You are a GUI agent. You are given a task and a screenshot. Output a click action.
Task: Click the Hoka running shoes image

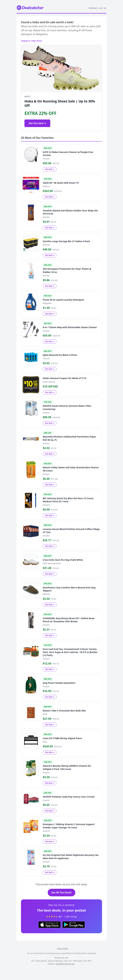pyautogui.click(x=61, y=69)
